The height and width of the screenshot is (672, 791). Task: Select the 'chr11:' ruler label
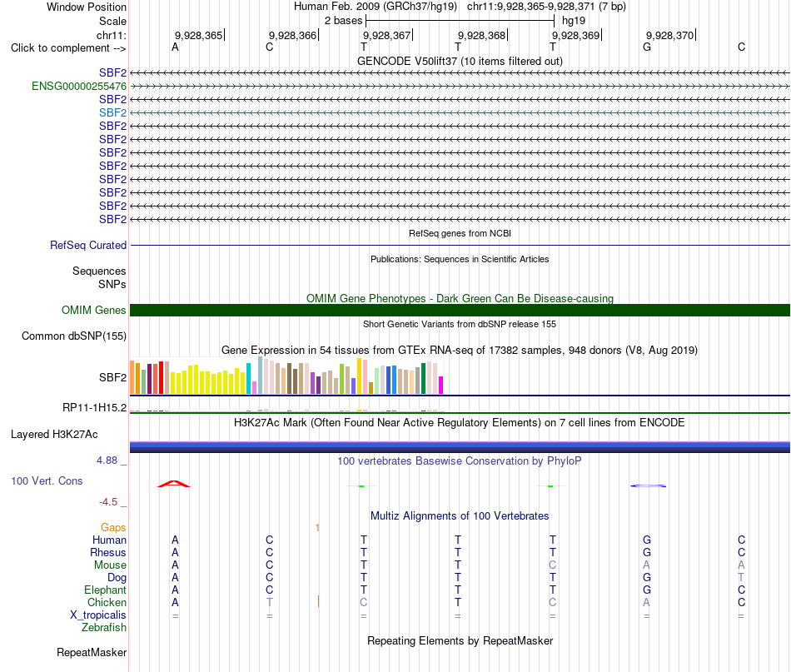click(112, 35)
